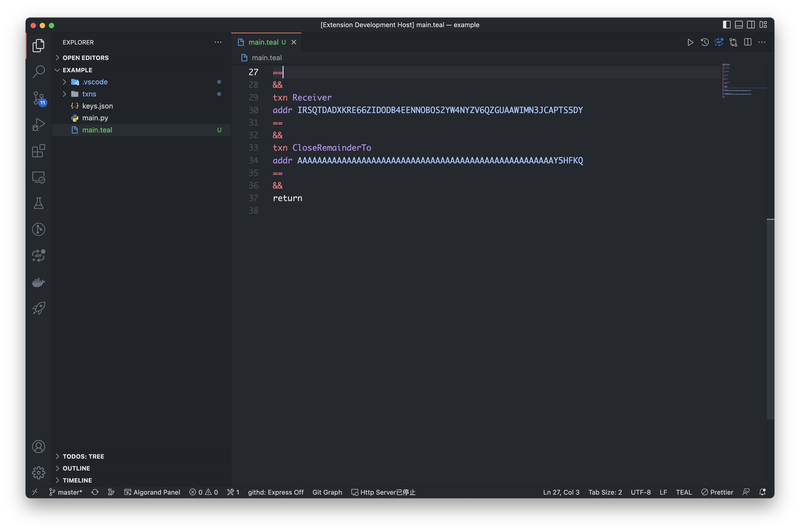Toggle the secondary sidebar layout button

(x=751, y=25)
